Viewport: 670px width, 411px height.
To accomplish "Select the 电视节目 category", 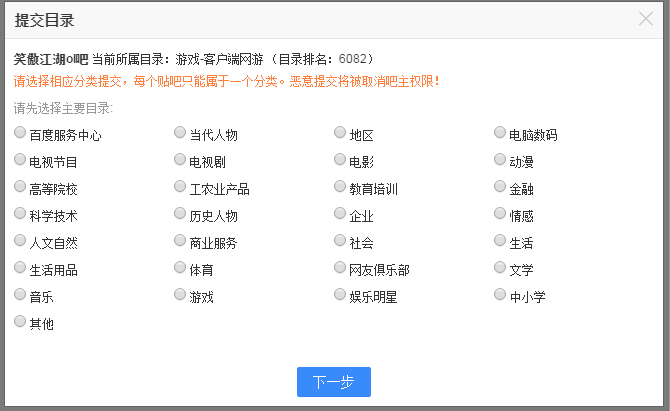I will tap(20, 159).
